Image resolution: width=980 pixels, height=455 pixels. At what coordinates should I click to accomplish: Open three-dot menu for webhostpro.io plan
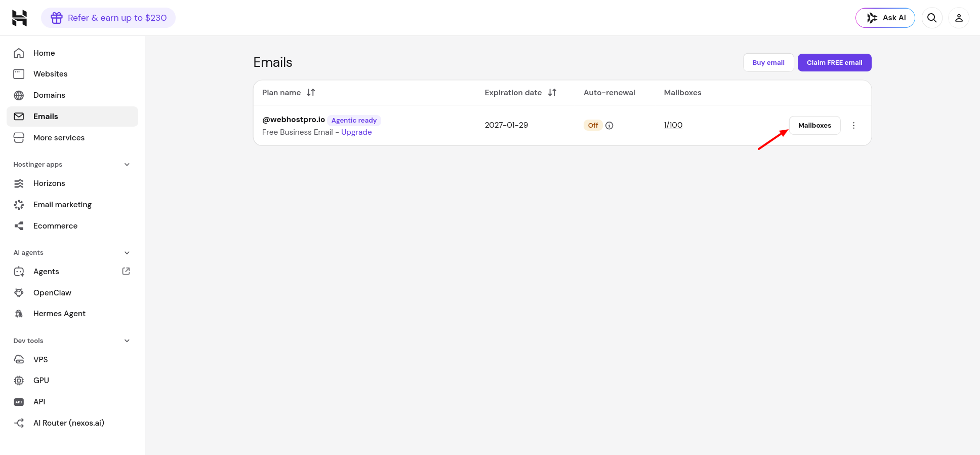853,126
